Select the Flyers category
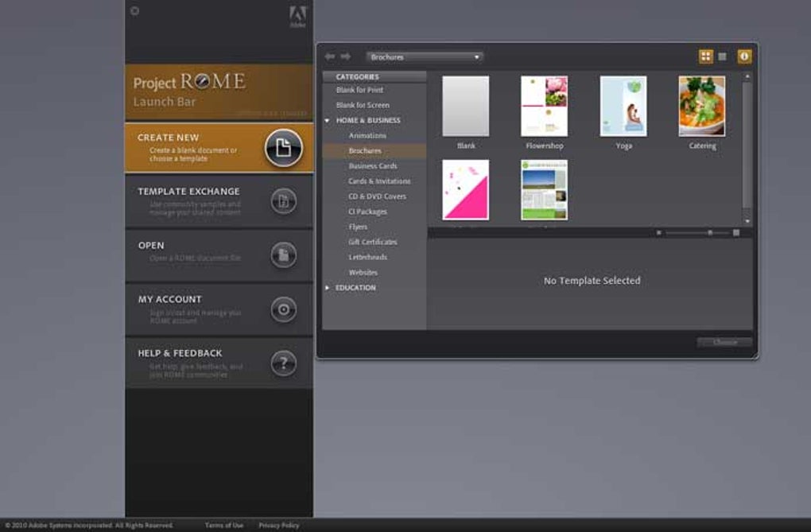This screenshot has height=532, width=811. point(358,227)
